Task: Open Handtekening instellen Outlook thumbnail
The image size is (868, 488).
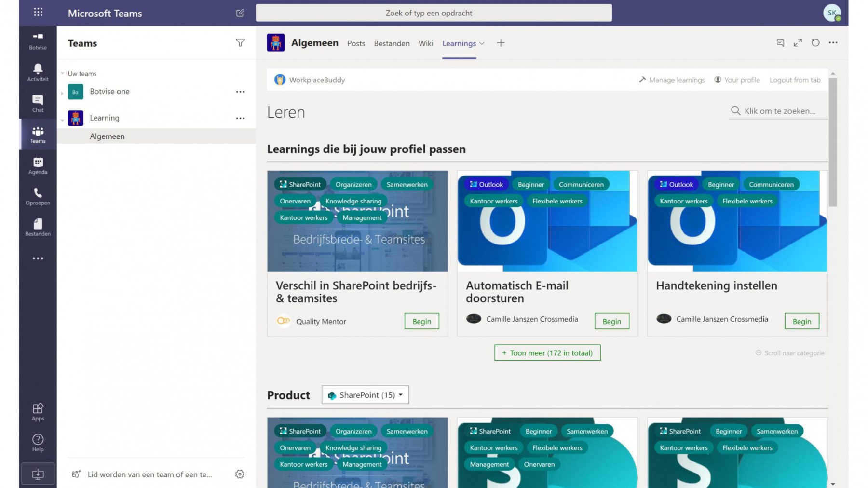Action: coord(737,221)
